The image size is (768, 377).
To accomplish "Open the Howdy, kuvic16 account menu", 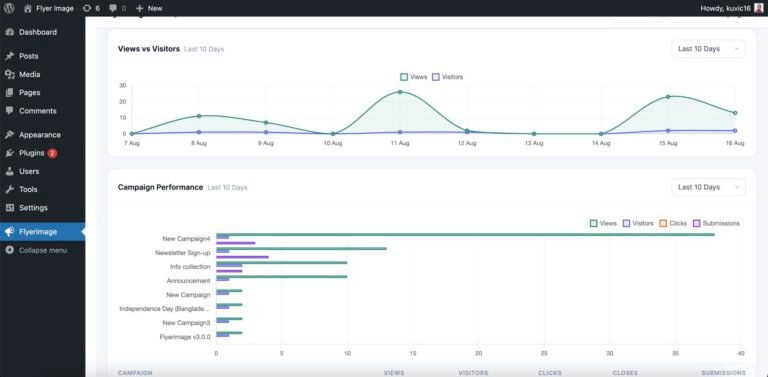I will [731, 8].
